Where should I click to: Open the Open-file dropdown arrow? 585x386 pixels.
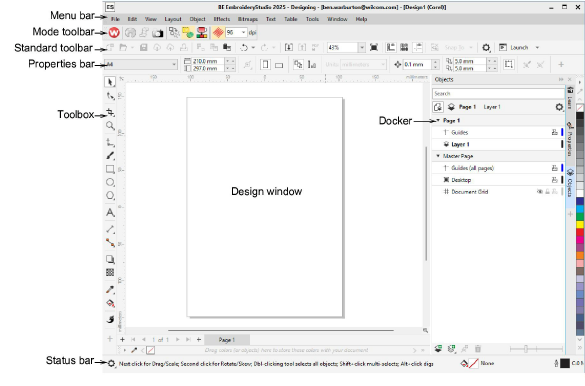click(x=132, y=48)
